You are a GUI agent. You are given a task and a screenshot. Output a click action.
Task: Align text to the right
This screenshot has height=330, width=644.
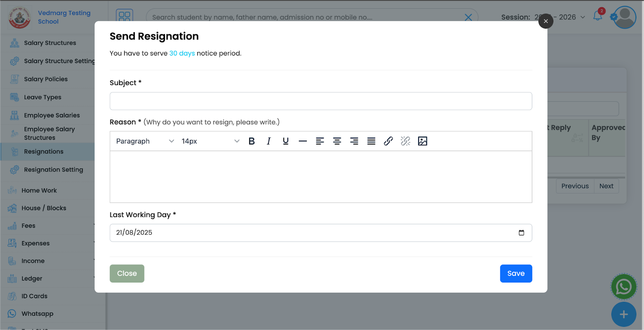tap(354, 141)
